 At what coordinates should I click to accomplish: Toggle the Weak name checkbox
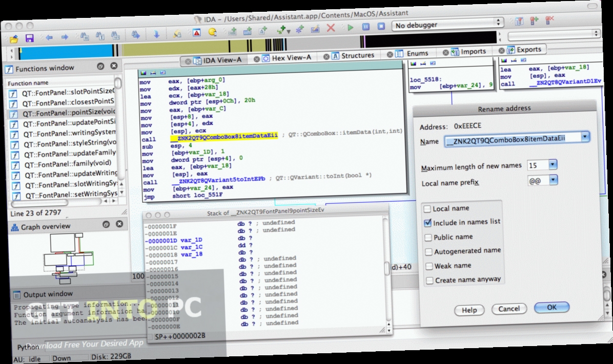(x=429, y=266)
